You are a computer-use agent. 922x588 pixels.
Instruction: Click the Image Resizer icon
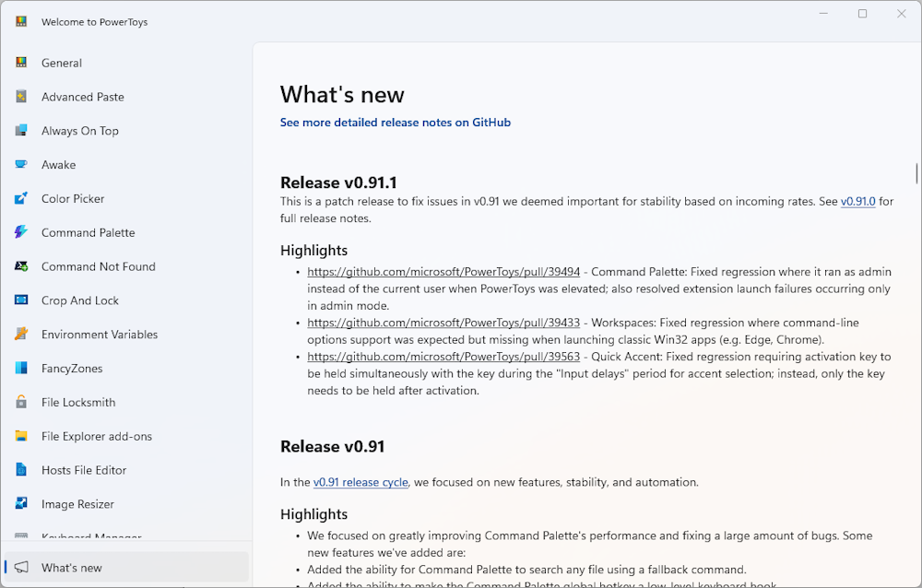point(21,504)
